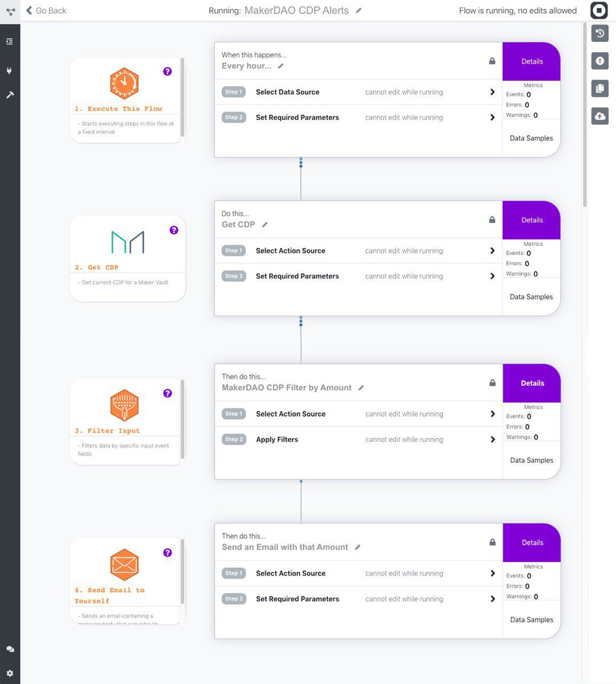This screenshot has width=616, height=684.
Task: Select the Filter Input funnel tile
Action: click(x=124, y=405)
